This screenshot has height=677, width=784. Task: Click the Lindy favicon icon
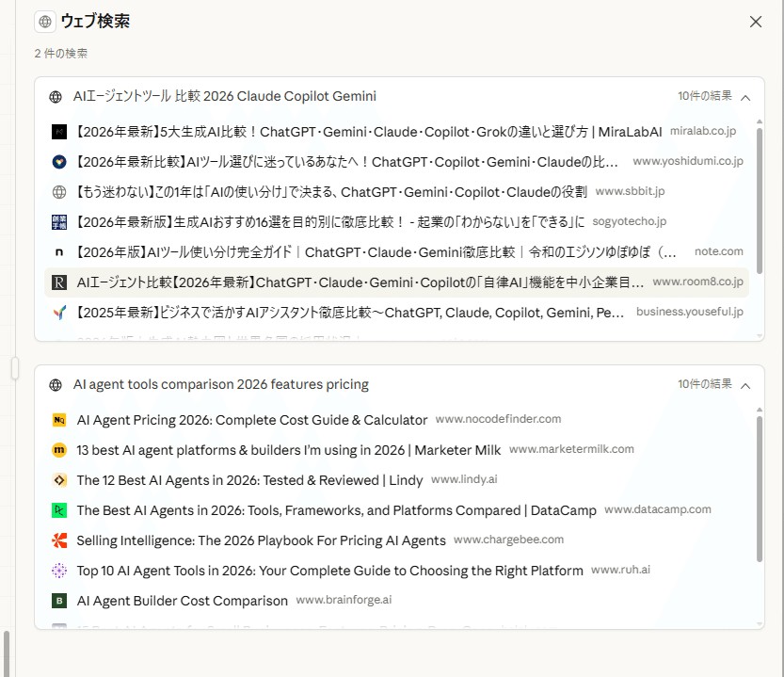(x=59, y=480)
